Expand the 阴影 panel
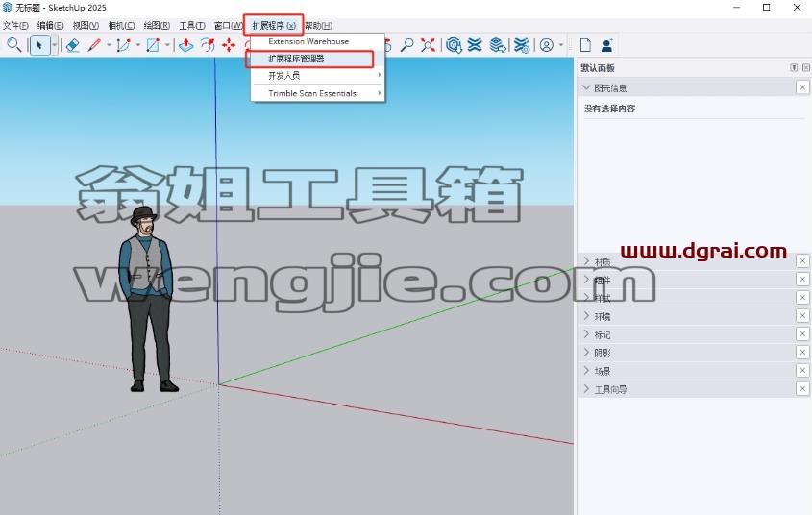The image size is (812, 515). coord(586,352)
